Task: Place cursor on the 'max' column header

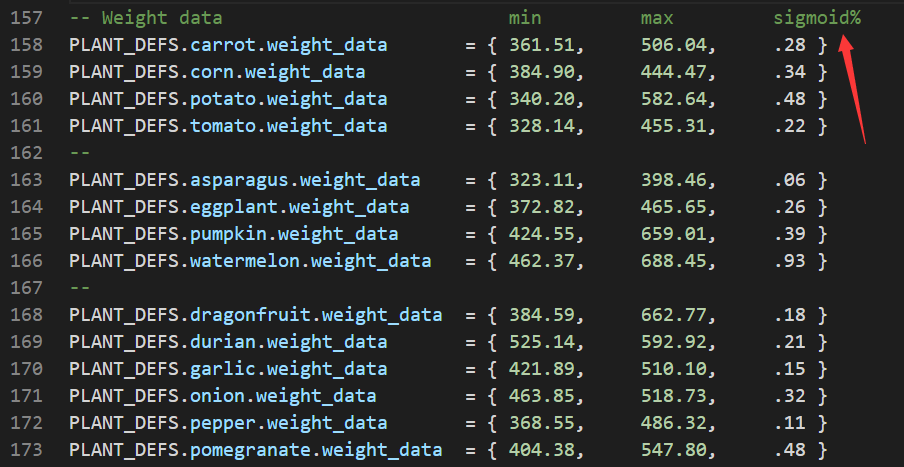Action: [x=657, y=18]
